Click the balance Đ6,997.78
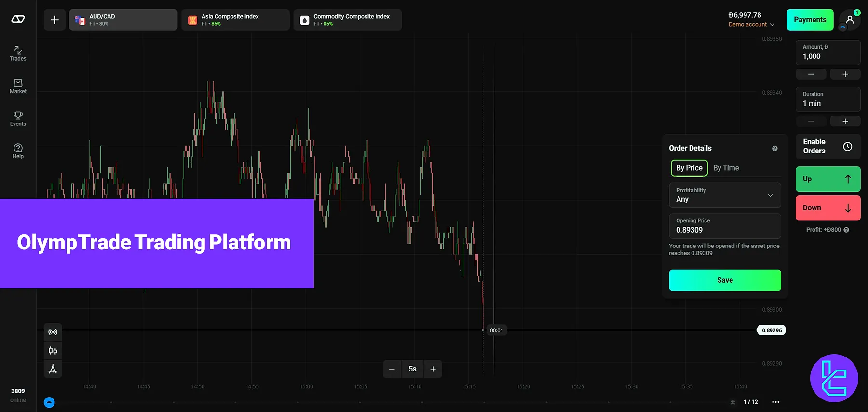Viewport: 868px width, 412px height. 745,15
